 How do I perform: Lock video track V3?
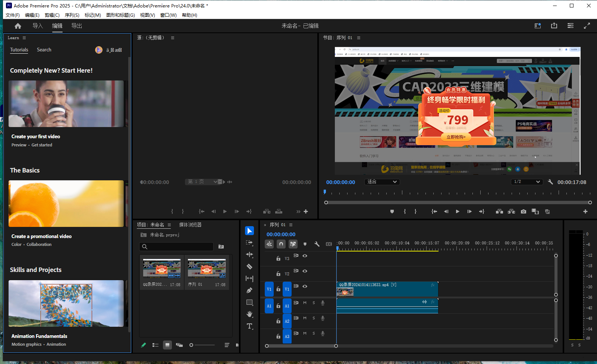(x=278, y=258)
